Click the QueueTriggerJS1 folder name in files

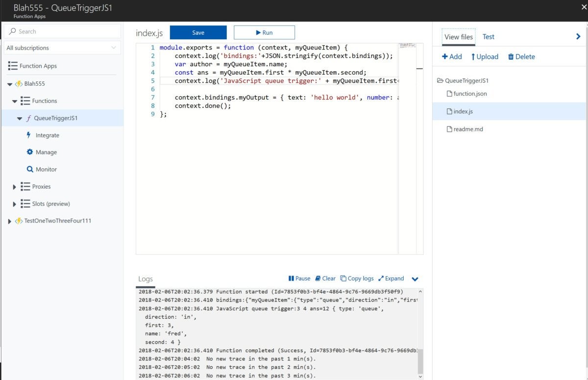(467, 81)
